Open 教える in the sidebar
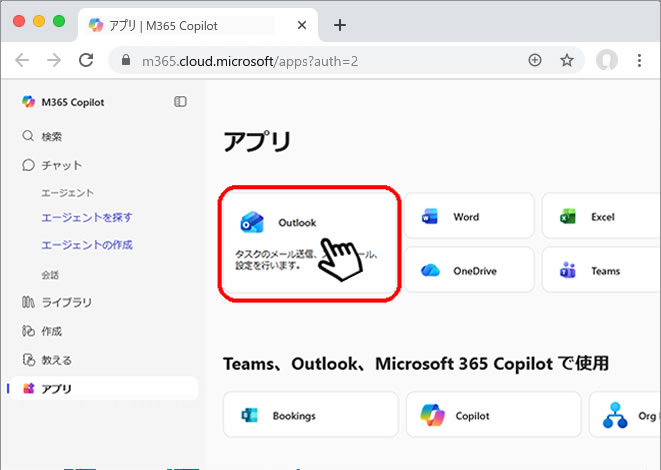This screenshot has width=661, height=470. coord(56,359)
